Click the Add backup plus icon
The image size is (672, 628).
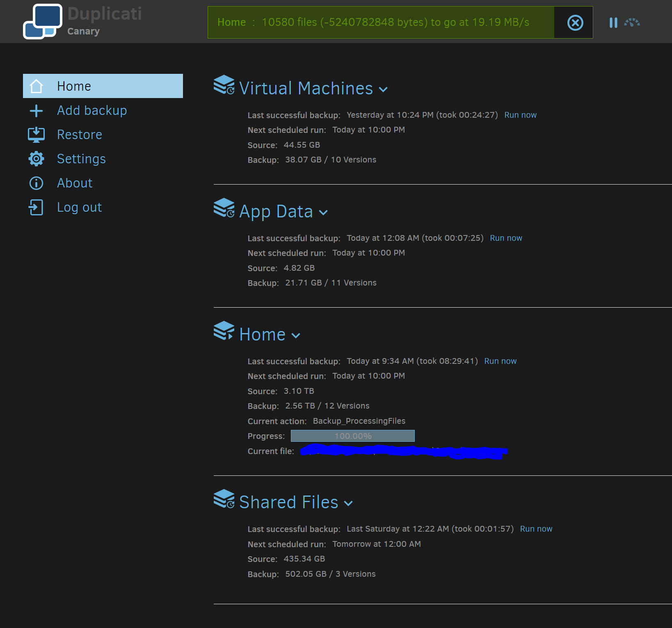point(36,110)
